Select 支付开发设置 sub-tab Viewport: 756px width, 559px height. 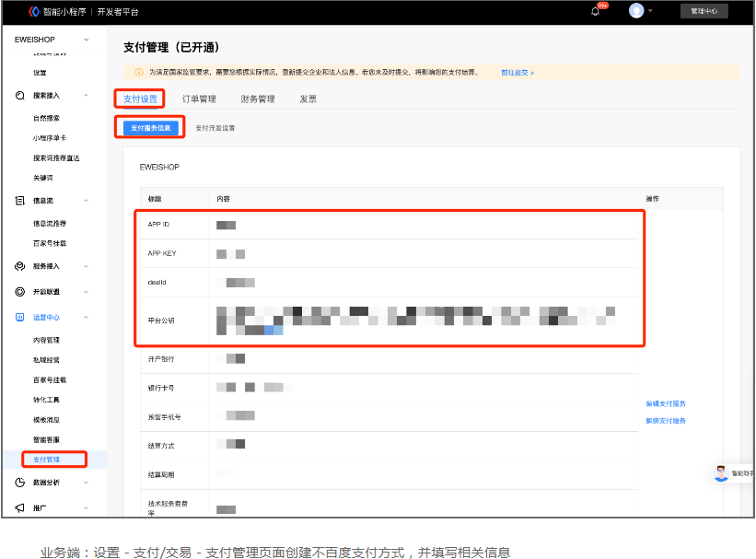(215, 128)
